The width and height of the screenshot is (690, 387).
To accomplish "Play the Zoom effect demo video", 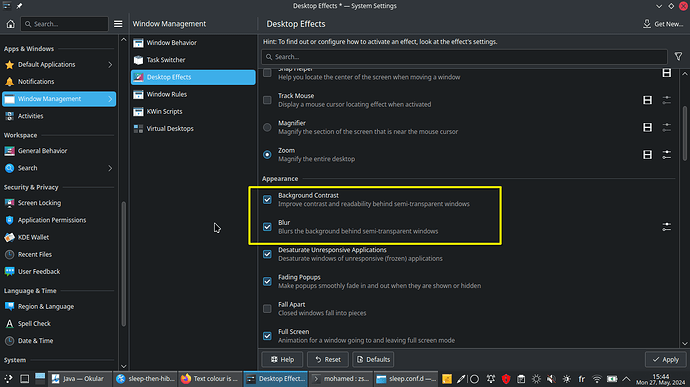I will pyautogui.click(x=647, y=155).
